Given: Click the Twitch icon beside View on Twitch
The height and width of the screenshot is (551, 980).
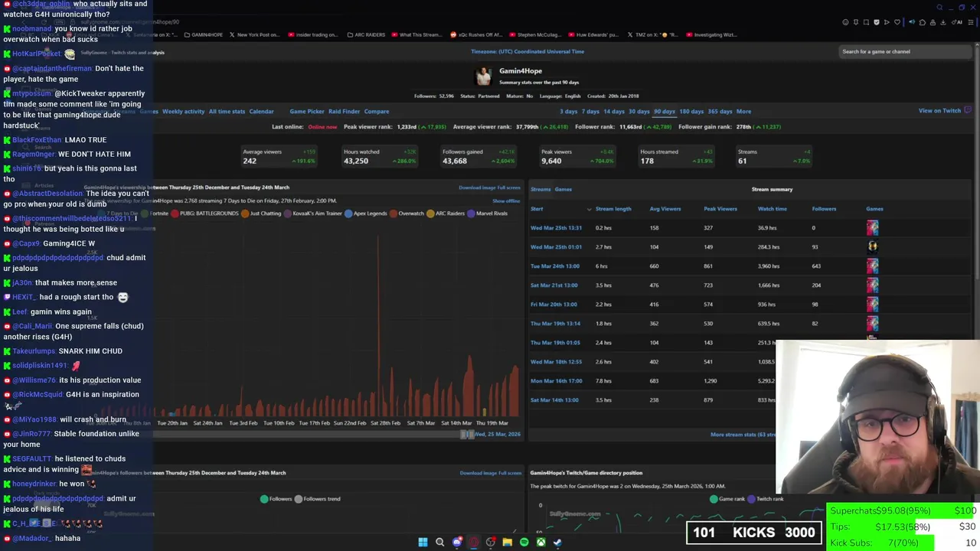Looking at the screenshot, I should coord(968,110).
